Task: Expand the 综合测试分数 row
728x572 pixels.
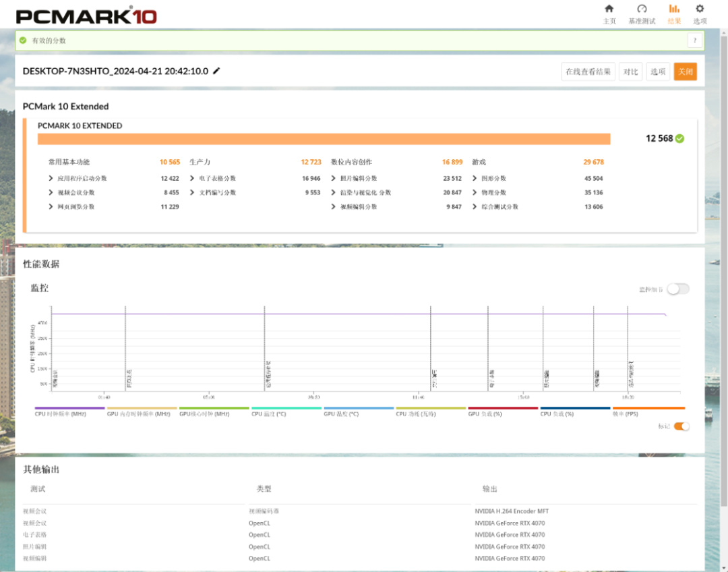Action: [474, 207]
